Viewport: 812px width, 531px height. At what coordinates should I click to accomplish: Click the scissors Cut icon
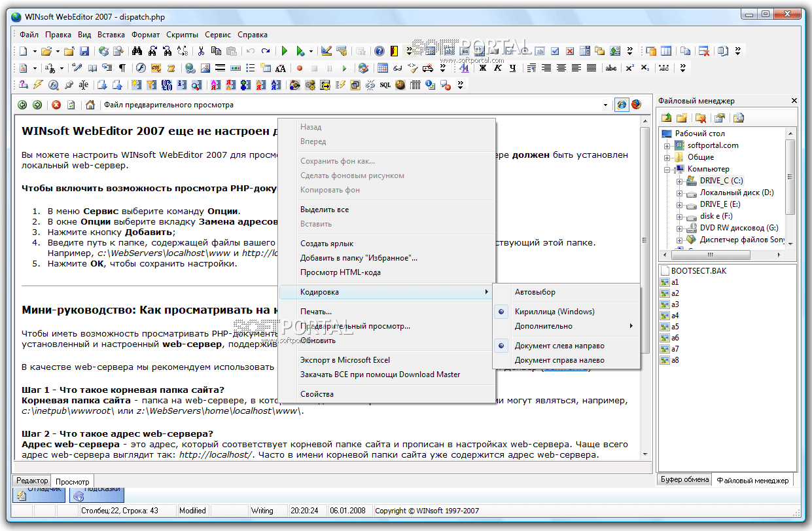click(201, 51)
